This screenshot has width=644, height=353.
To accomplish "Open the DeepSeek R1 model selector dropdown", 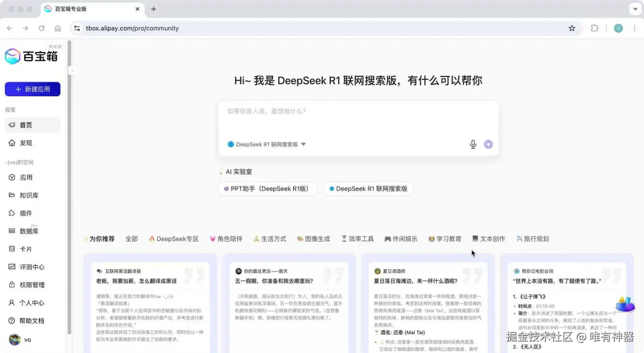I will pos(266,144).
